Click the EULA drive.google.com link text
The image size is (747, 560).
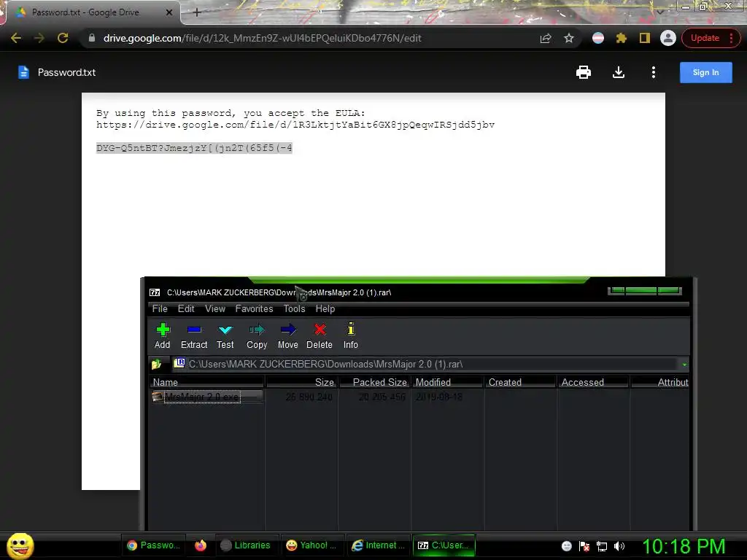point(295,125)
